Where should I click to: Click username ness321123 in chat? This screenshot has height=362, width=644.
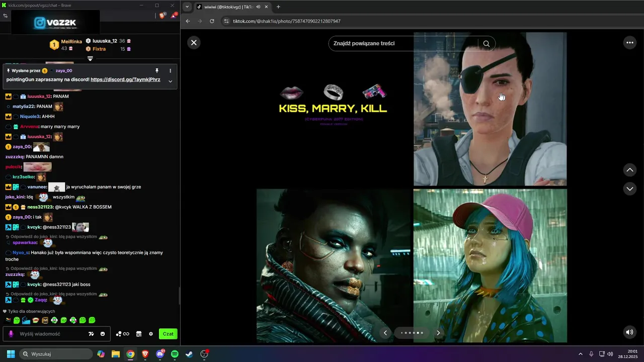pos(40,207)
